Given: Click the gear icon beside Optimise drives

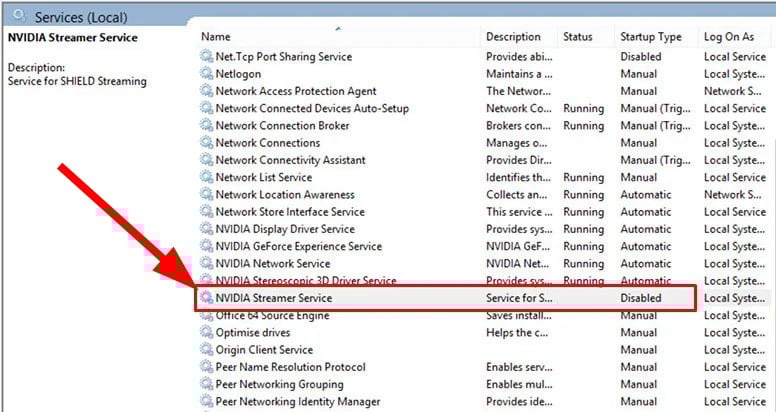Looking at the screenshot, I should click(x=206, y=332).
